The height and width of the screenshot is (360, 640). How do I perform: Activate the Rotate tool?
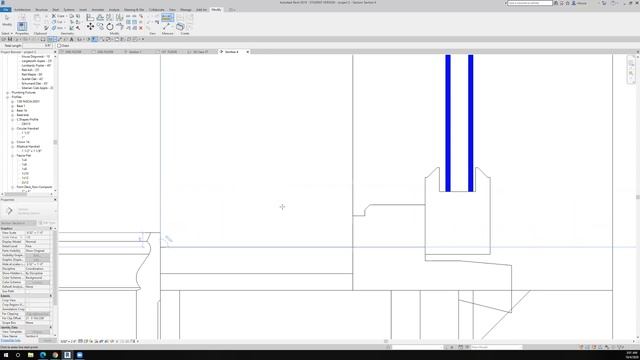pos(110,27)
